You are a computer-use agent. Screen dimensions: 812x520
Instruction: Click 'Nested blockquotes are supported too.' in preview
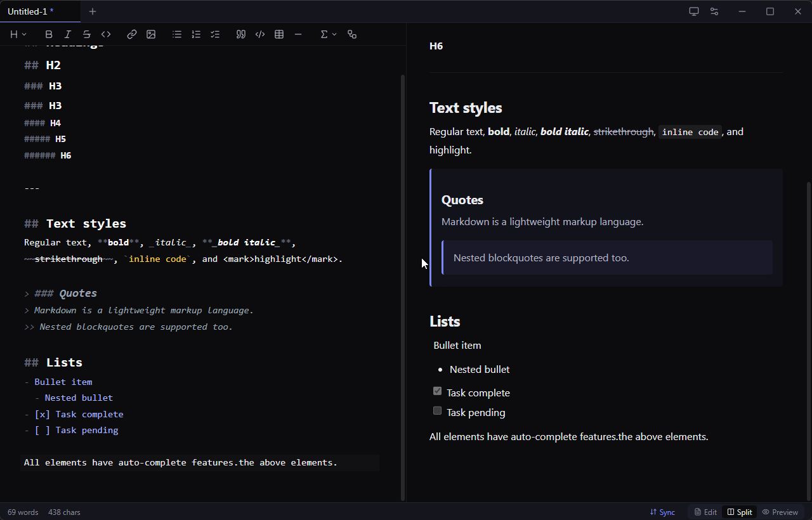tap(541, 257)
